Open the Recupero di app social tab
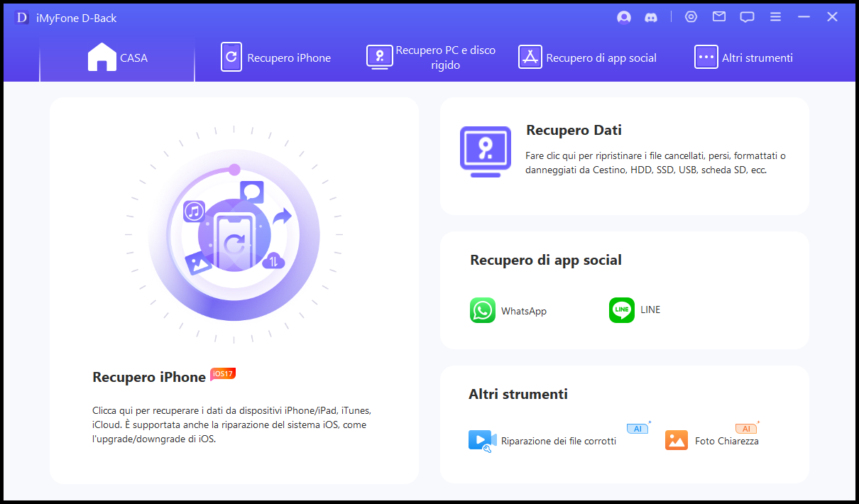This screenshot has width=859, height=504. click(x=588, y=57)
